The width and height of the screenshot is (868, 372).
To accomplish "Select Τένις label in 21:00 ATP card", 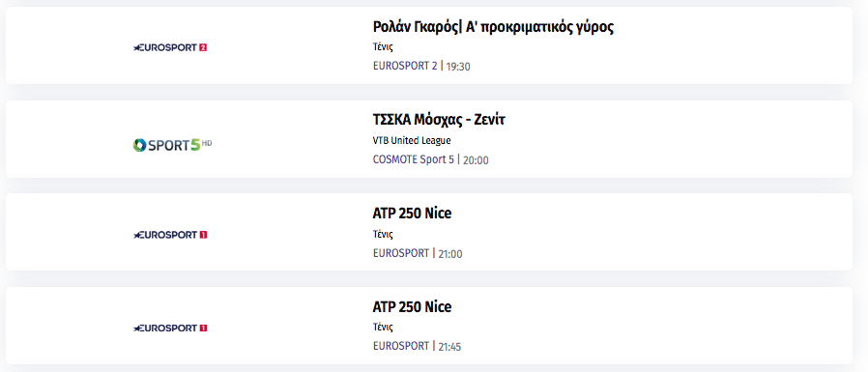I will 383,234.
